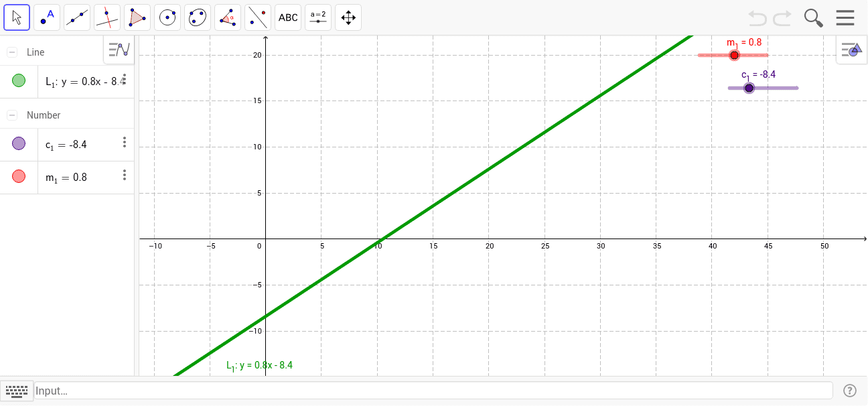Click the Redo arrow

[782, 17]
